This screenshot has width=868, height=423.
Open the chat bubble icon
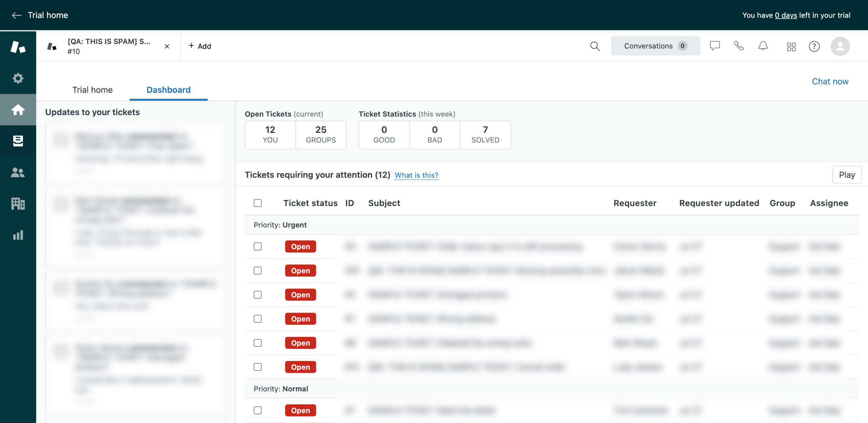coord(715,46)
